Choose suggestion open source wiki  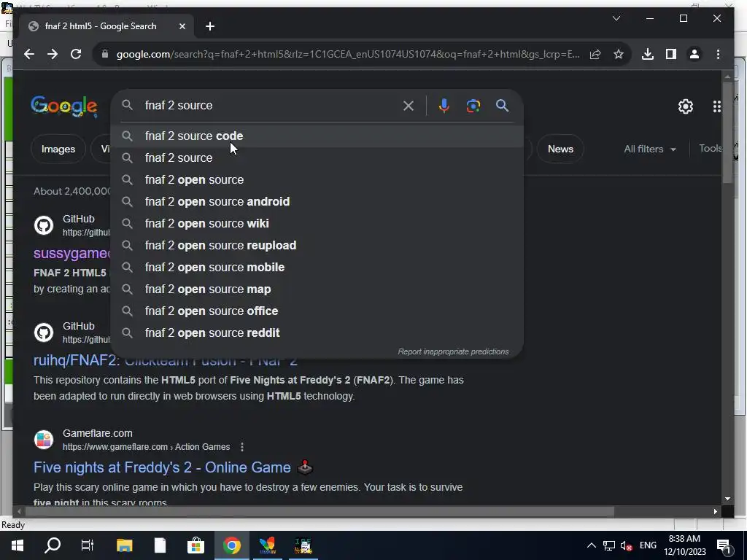(x=317, y=224)
